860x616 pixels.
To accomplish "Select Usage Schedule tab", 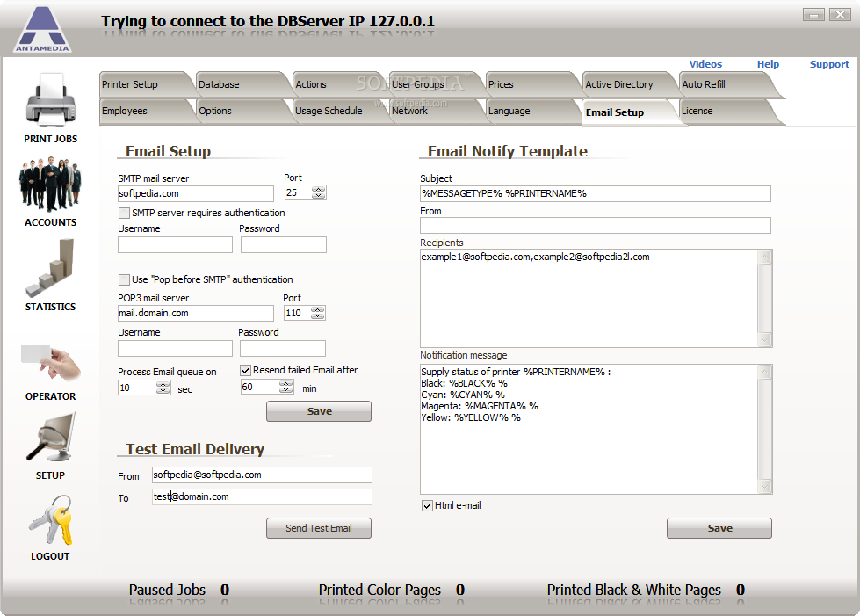I will click(338, 111).
